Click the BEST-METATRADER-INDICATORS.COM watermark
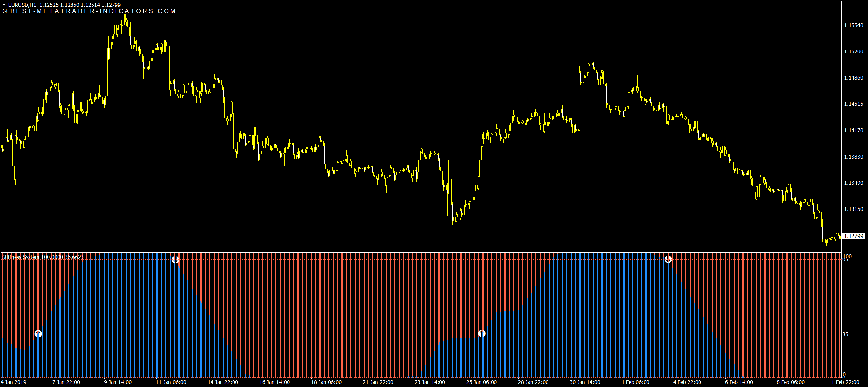Viewport: 868px width, 387px height. [89, 11]
